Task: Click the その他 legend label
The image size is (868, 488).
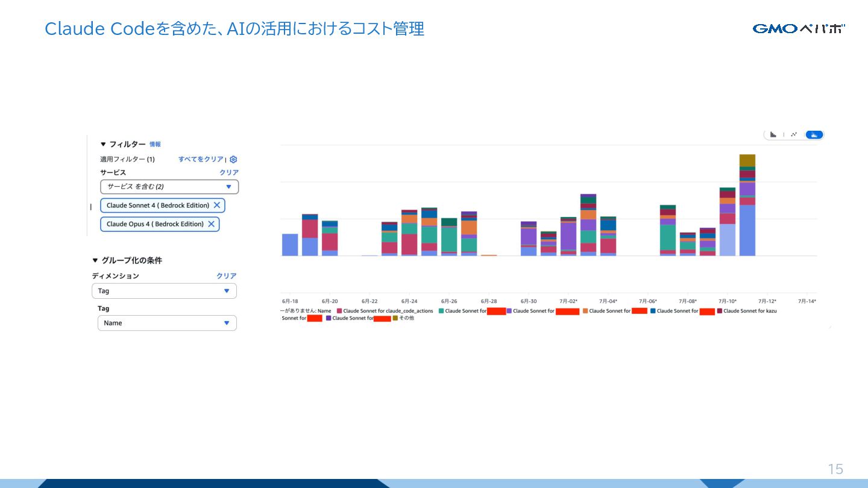Action: point(407,318)
